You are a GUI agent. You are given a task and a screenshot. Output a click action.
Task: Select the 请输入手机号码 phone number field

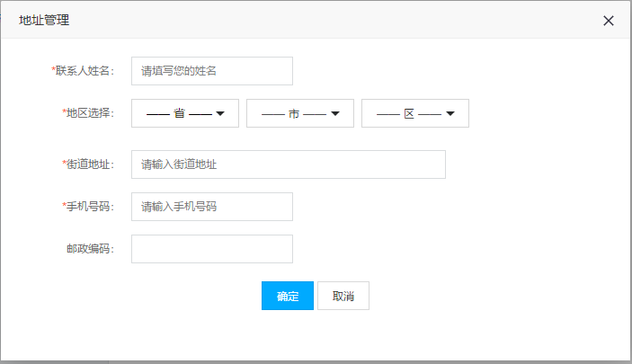pyautogui.click(x=212, y=207)
